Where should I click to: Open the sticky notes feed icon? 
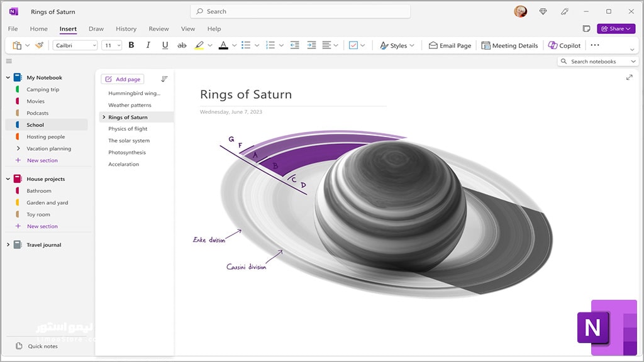point(587,28)
